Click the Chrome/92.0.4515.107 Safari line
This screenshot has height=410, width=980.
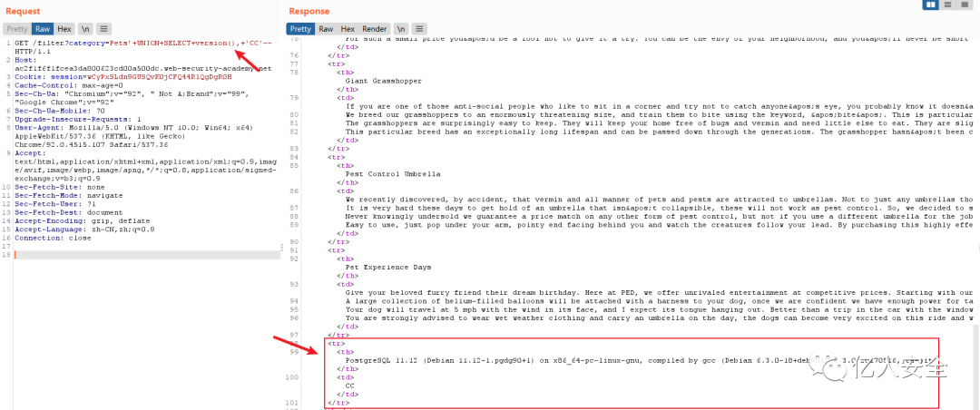click(x=92, y=144)
